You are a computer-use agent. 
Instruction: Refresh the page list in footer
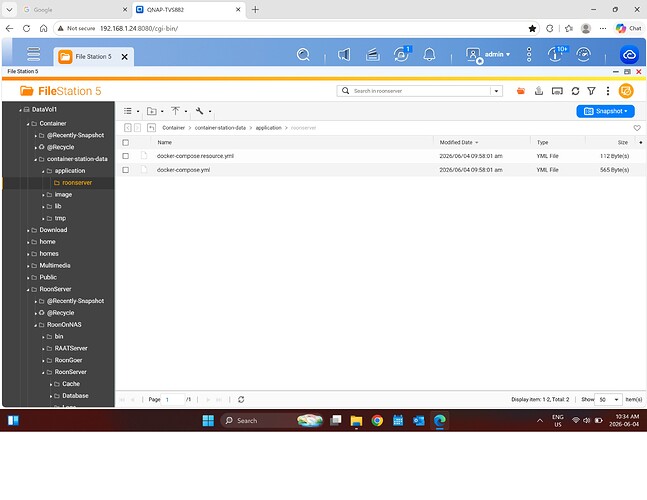(x=241, y=399)
